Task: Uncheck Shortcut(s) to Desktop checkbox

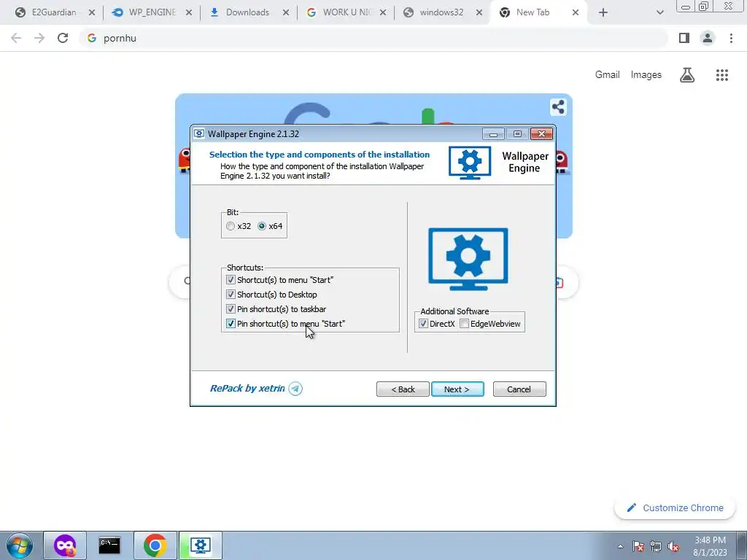Action: [x=231, y=295]
